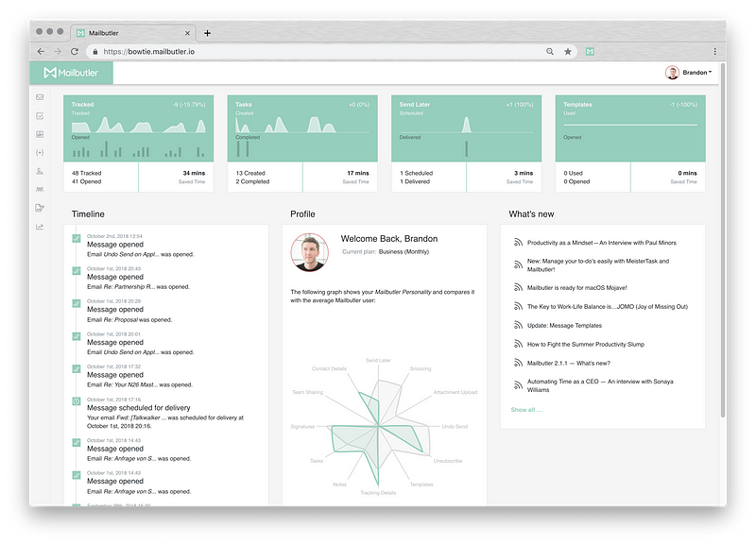This screenshot has width=756, height=545.
Task: Click the Mailbutler extension icon in browser toolbar
Action: point(589,52)
